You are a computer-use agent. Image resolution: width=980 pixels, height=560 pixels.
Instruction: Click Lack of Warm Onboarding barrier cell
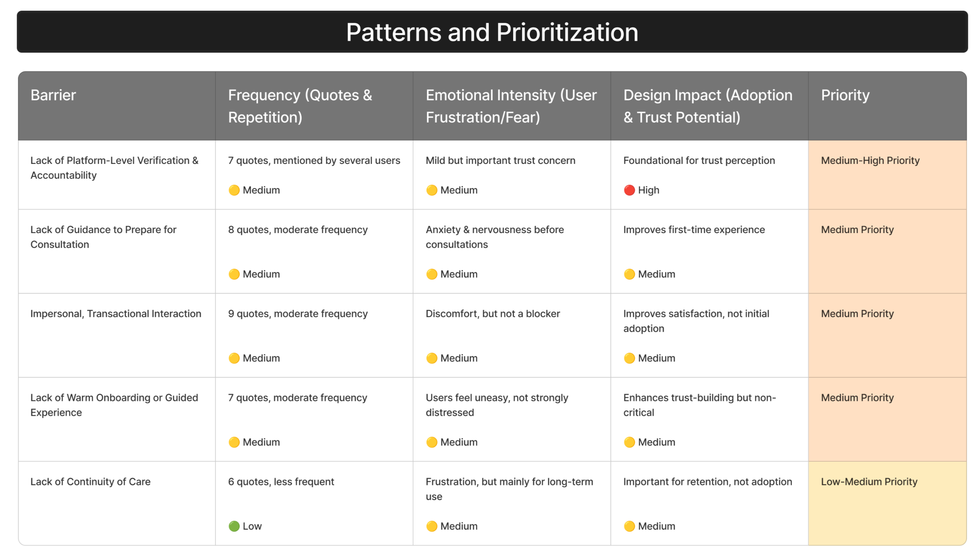click(114, 405)
